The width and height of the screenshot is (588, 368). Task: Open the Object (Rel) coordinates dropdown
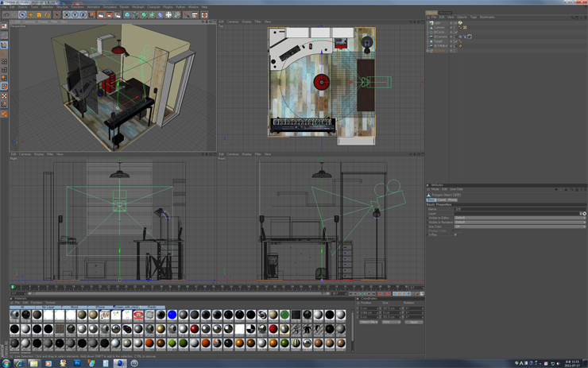tap(369, 322)
